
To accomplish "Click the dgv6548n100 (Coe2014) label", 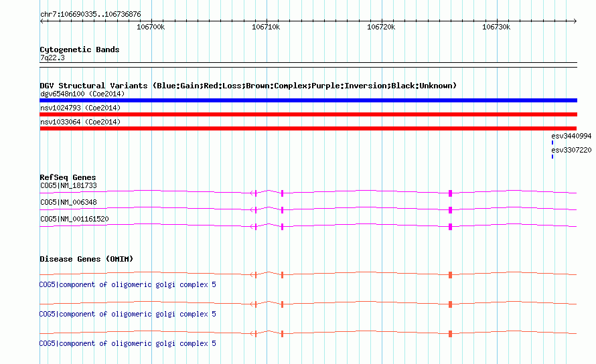I will click(x=82, y=94).
